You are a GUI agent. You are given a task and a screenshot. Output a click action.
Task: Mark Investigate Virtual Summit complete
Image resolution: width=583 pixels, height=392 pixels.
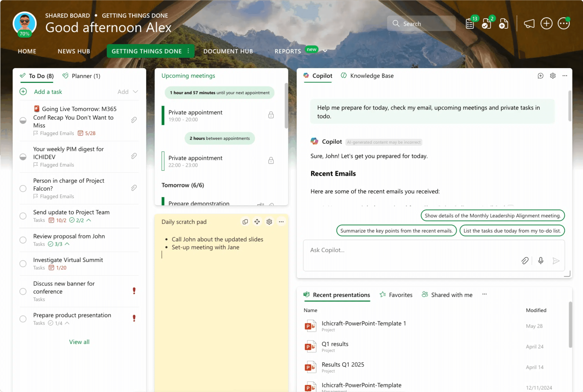coord(23,264)
